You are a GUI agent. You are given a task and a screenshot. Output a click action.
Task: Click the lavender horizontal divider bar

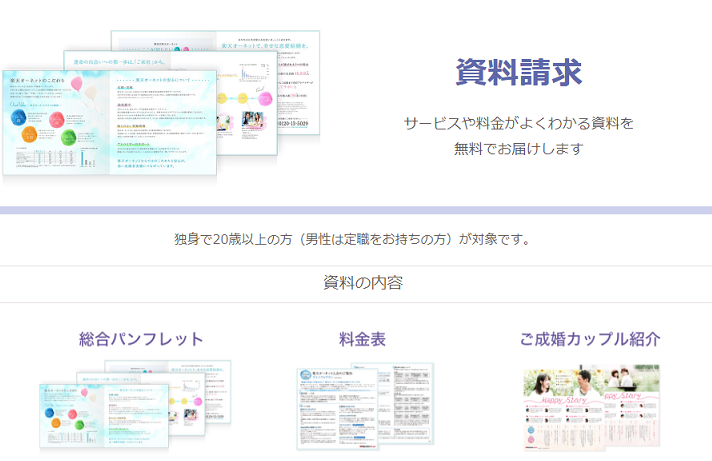pos(356,210)
